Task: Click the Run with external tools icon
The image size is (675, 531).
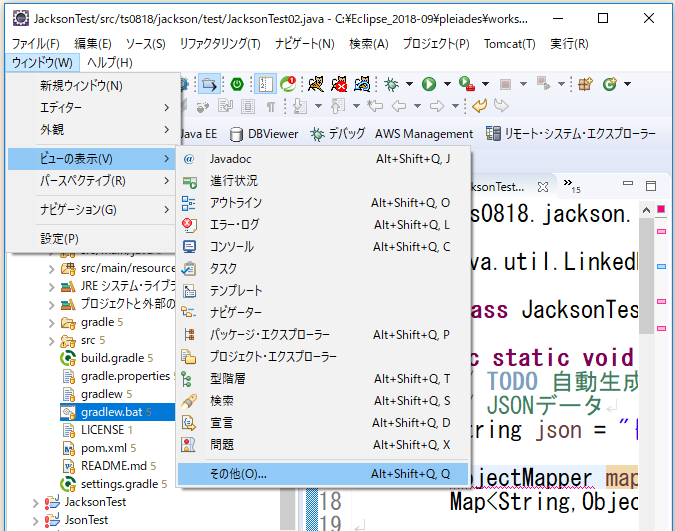Action: click(467, 84)
